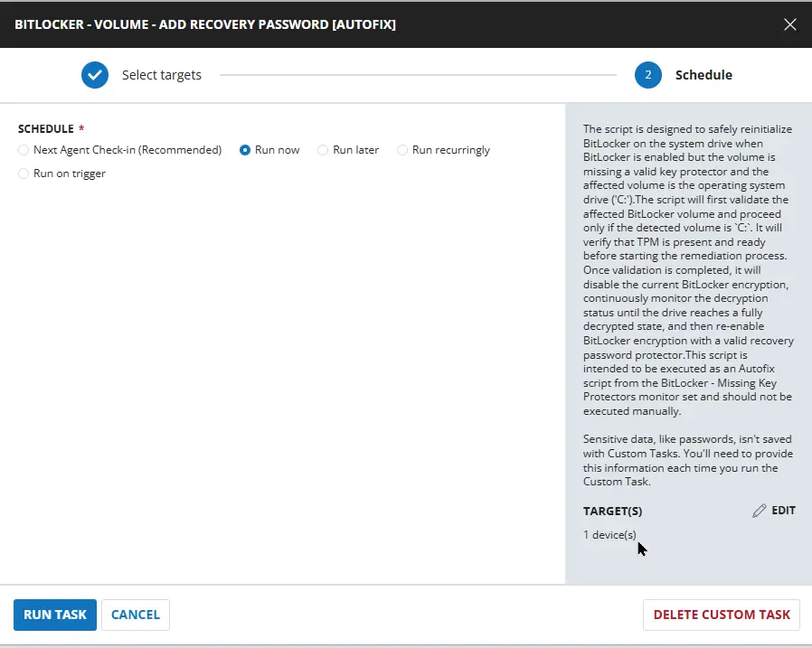Click the pencil edit icon beside Target(s)
Viewport: 812px width, 648px height.
click(760, 511)
